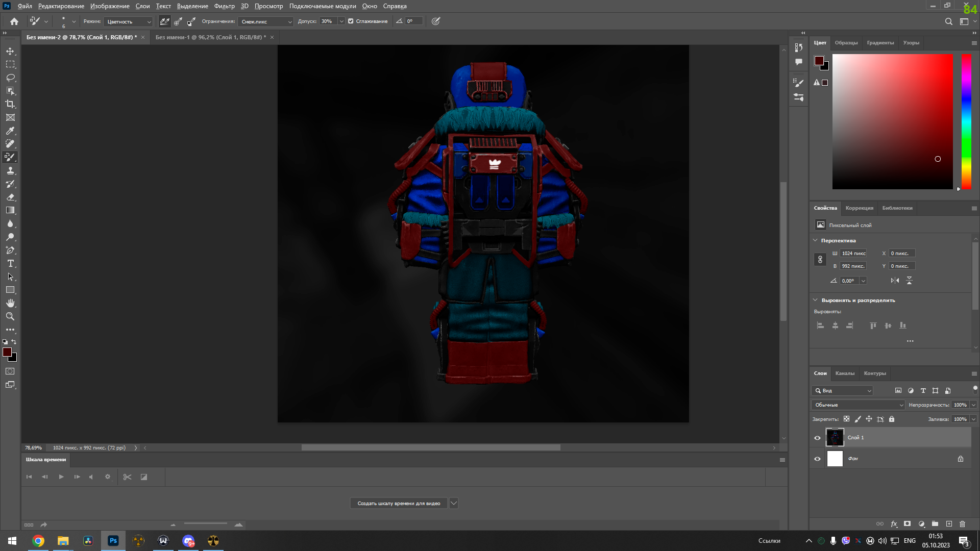
Task: Open the Фильтр menu
Action: point(224,6)
